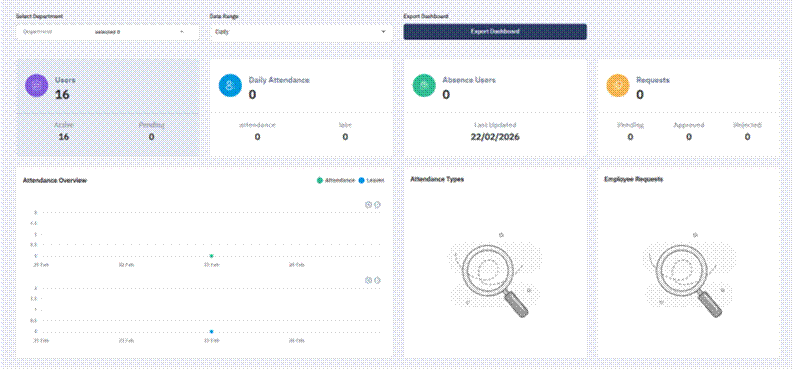Select the Users card showing 16

pos(108,108)
